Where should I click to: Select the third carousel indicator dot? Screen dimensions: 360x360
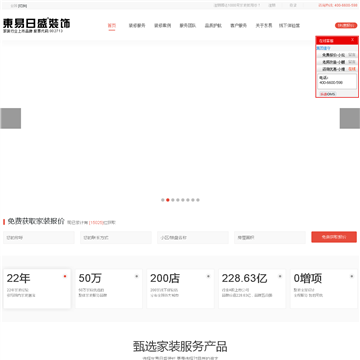pyautogui.click(x=173, y=200)
